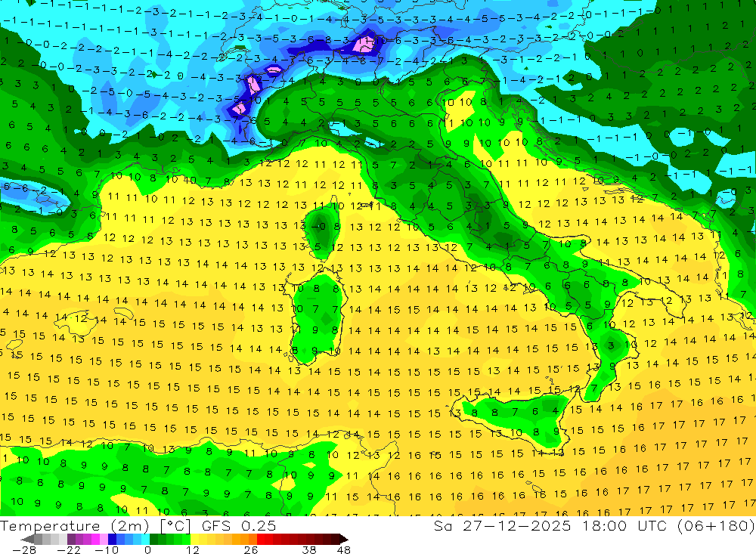Click the "38" legend value
Screen dimensions: 756x554
(x=308, y=550)
